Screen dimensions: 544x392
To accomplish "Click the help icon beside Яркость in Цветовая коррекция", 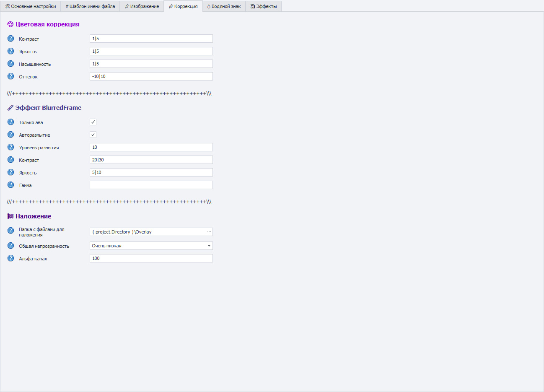I will point(11,51).
